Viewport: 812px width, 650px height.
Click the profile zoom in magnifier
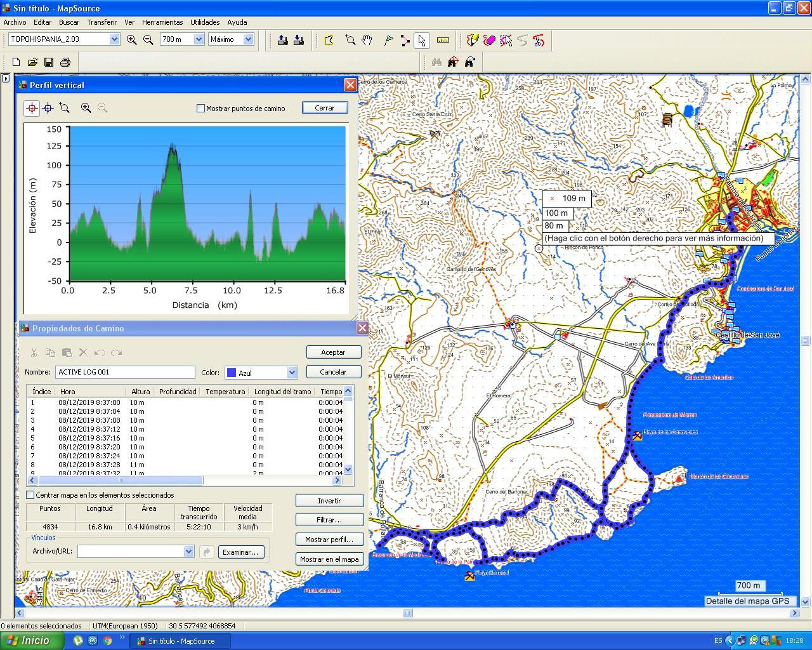point(86,108)
